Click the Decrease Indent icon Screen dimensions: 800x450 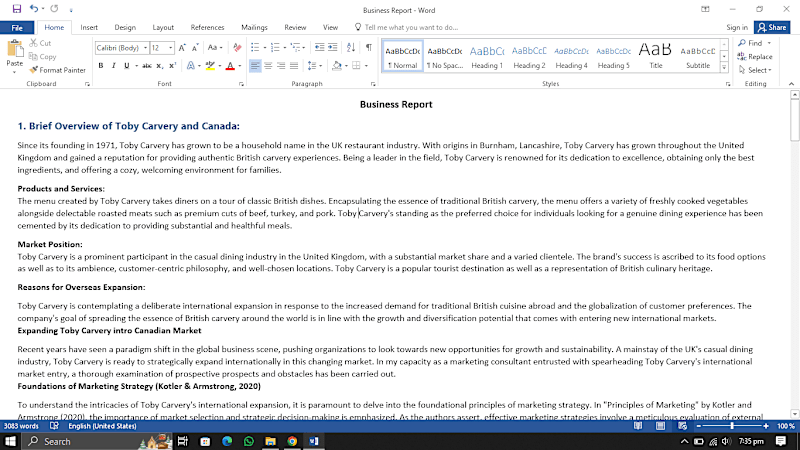pyautogui.click(x=319, y=47)
